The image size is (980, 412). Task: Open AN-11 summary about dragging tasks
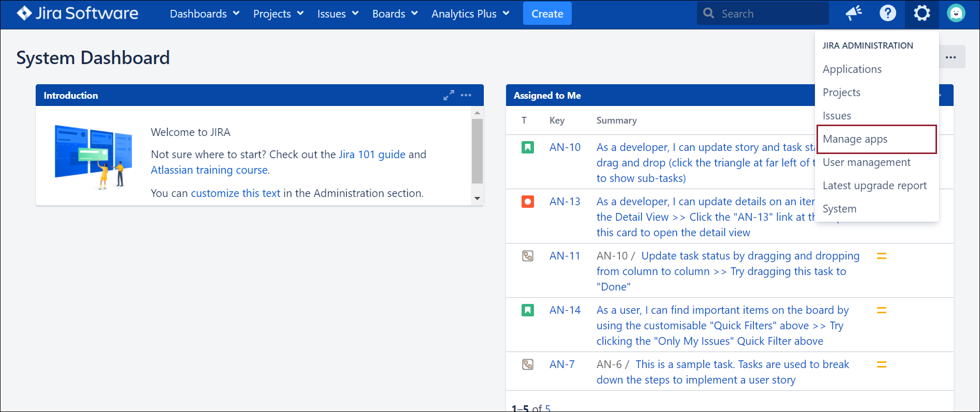point(728,271)
